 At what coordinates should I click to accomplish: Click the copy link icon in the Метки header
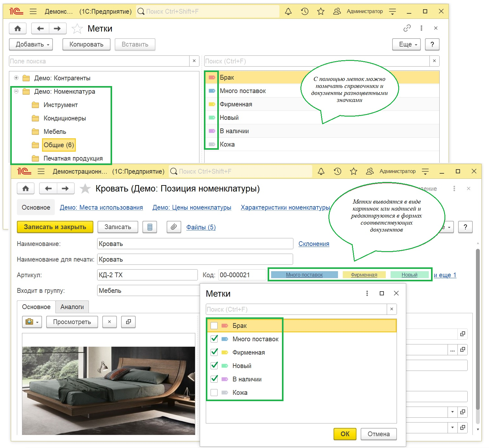point(407,28)
